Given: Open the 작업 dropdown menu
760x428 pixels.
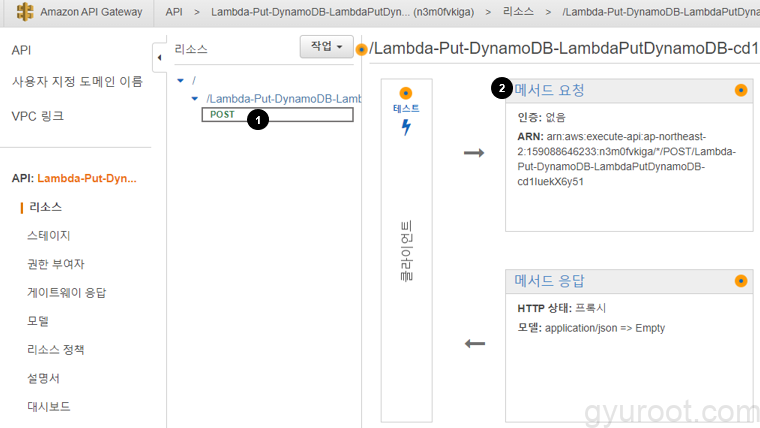Looking at the screenshot, I should tap(326, 47).
